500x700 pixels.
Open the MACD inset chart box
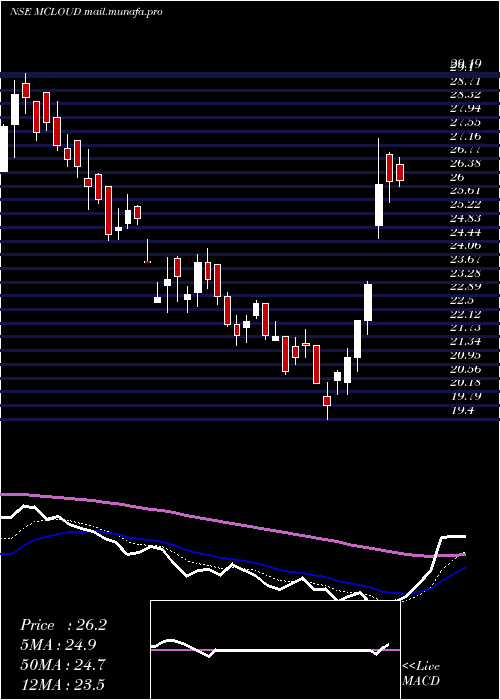(x=275, y=650)
